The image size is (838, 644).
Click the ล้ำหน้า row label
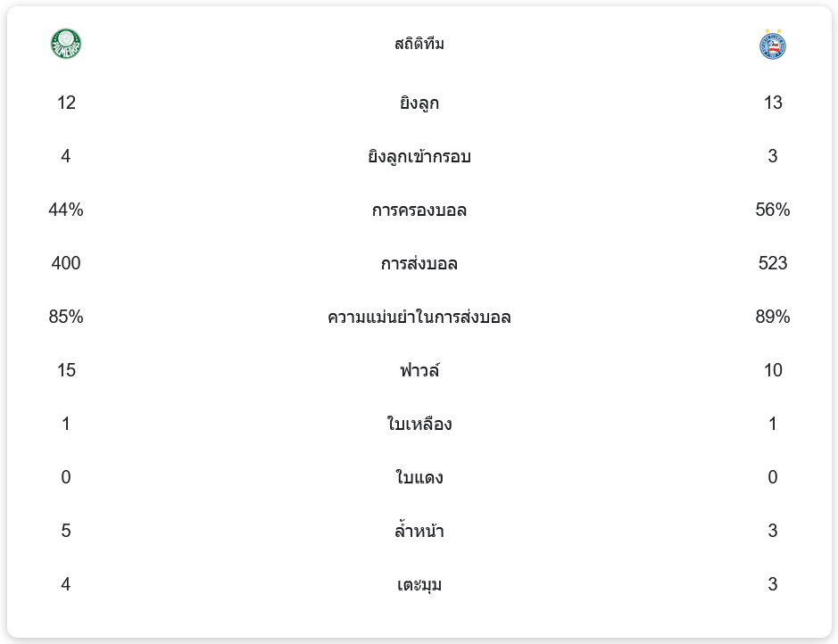[x=419, y=532]
